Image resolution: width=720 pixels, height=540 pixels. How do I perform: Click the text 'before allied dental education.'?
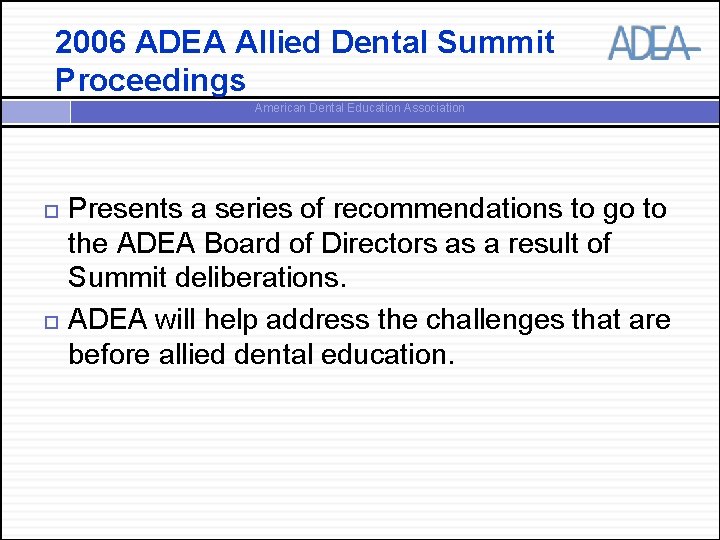(x=260, y=354)
